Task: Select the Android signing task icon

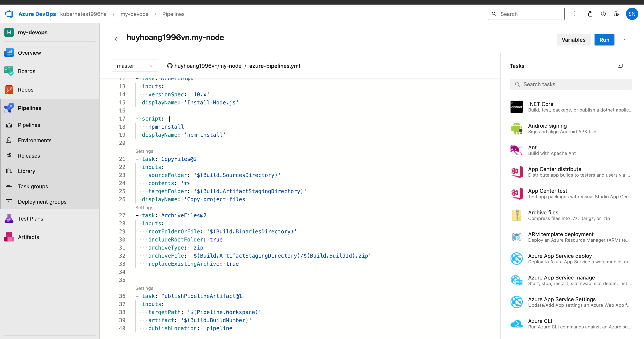Action: pos(516,129)
